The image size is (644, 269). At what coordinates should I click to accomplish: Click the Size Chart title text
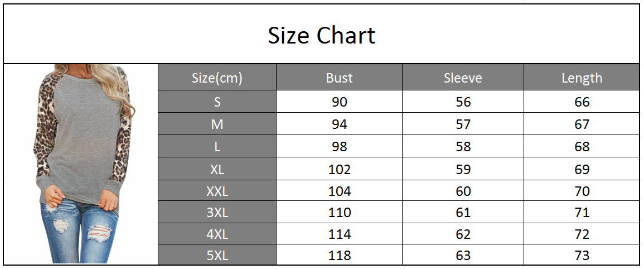click(x=321, y=36)
